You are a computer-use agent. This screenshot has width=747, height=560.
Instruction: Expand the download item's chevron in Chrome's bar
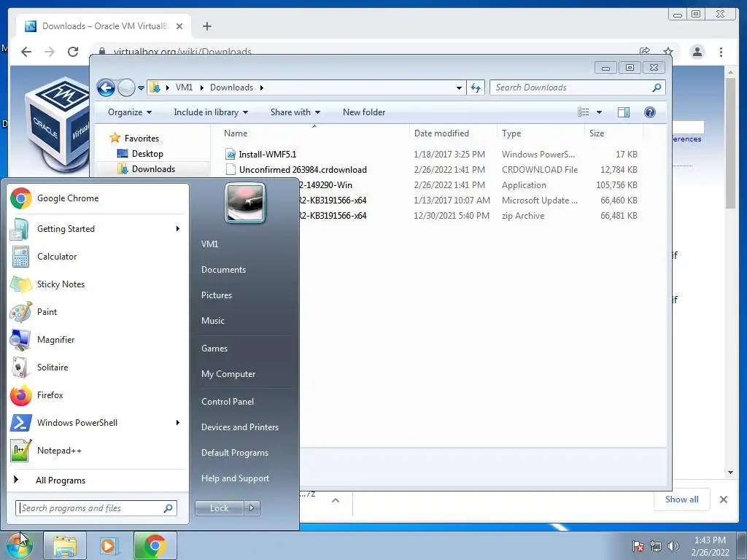(x=336, y=500)
